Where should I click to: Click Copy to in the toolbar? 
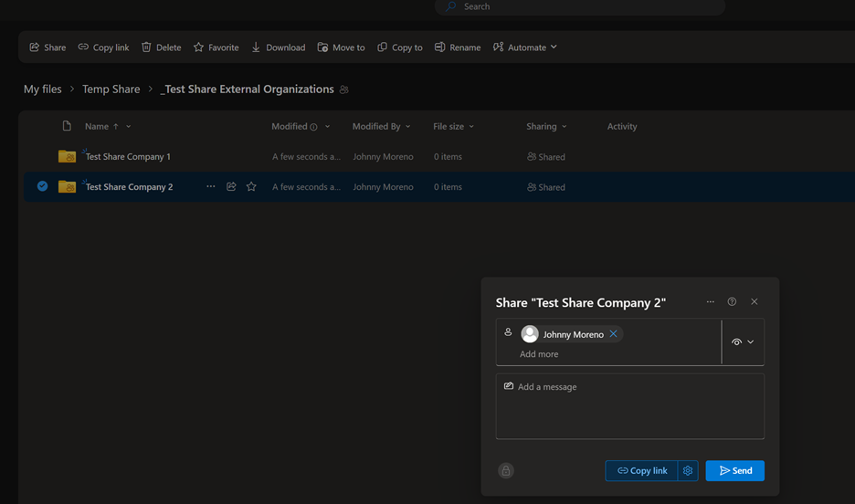click(x=400, y=47)
